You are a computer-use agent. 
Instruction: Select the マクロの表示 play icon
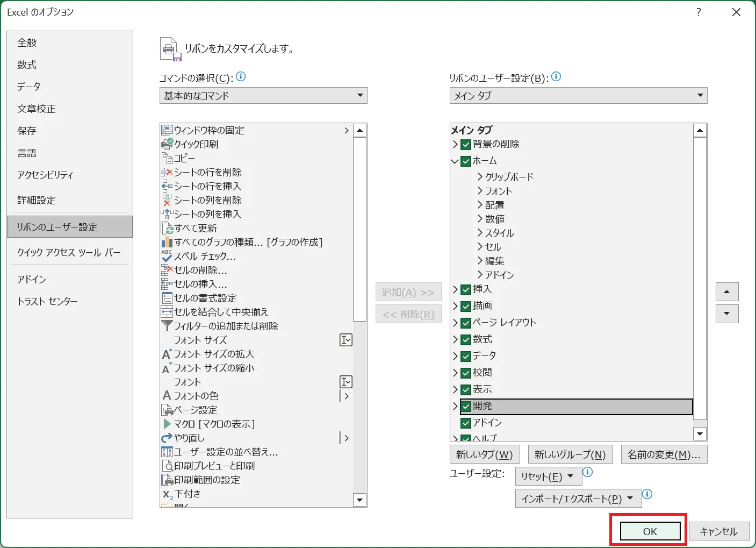click(x=167, y=424)
